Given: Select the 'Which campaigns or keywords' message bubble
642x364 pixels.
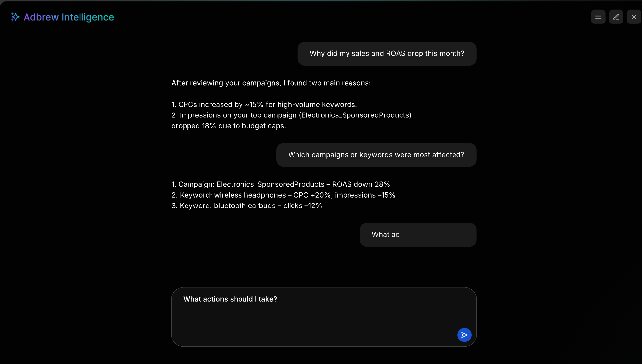Looking at the screenshot, I should [x=376, y=155].
